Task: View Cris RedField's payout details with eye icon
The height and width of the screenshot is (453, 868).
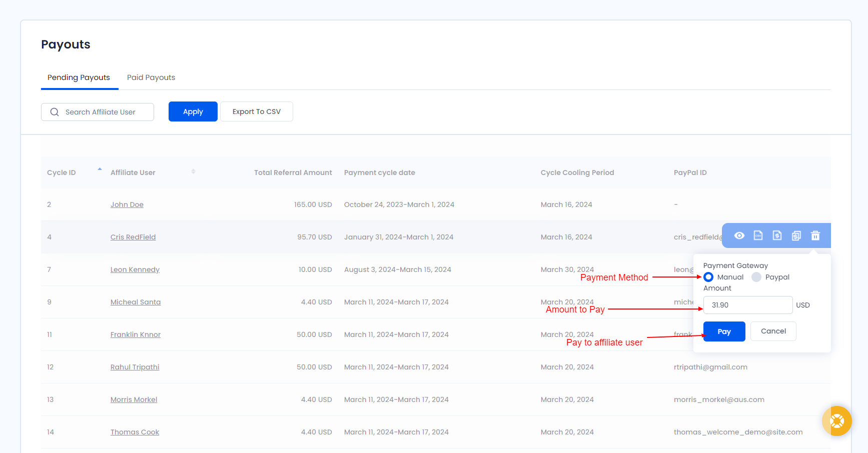Action: (739, 235)
